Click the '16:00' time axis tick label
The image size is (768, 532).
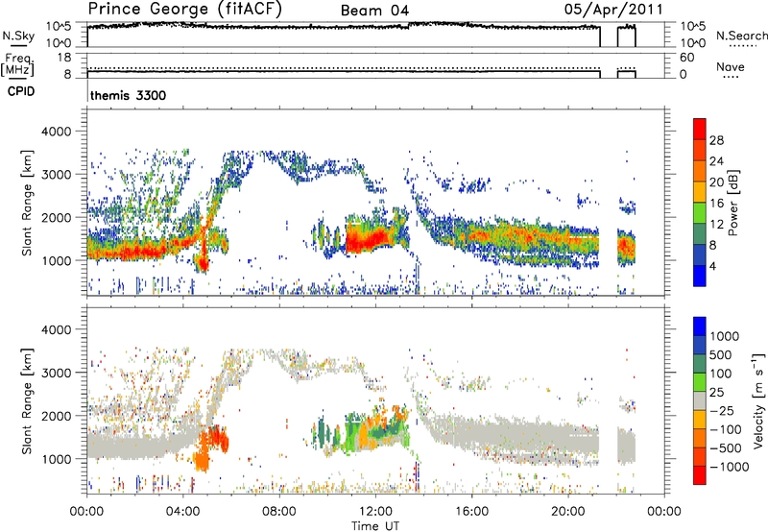tap(471, 512)
